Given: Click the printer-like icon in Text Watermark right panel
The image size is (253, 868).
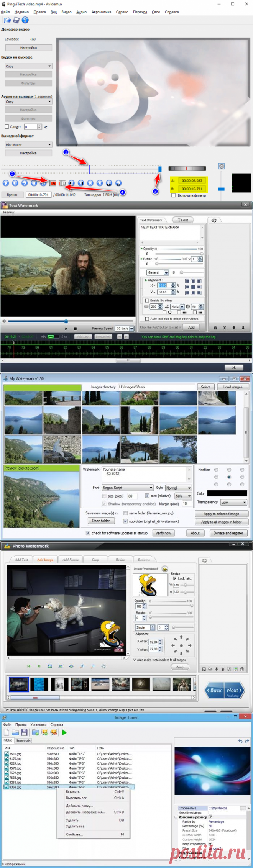Looking at the screenshot, I should coord(214,220).
